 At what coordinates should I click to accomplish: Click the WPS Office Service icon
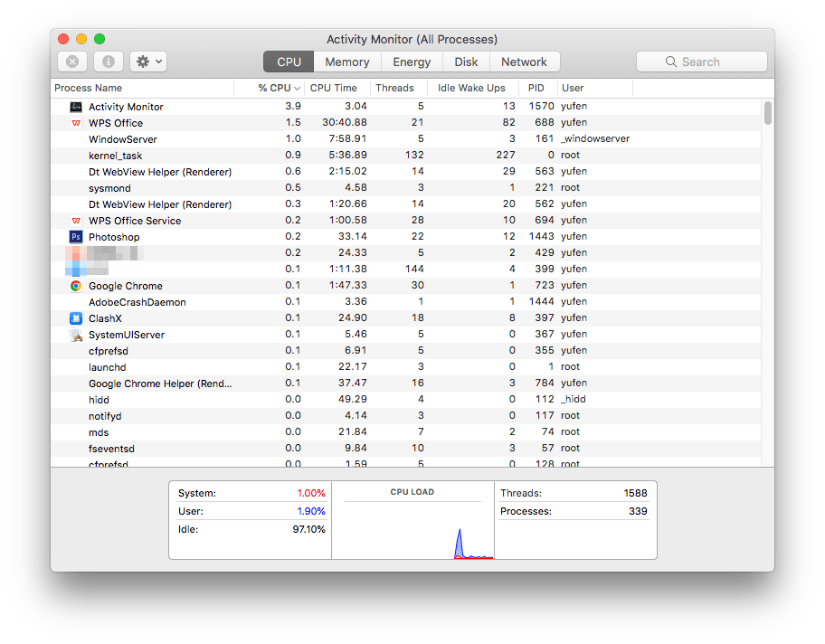pyautogui.click(x=76, y=220)
